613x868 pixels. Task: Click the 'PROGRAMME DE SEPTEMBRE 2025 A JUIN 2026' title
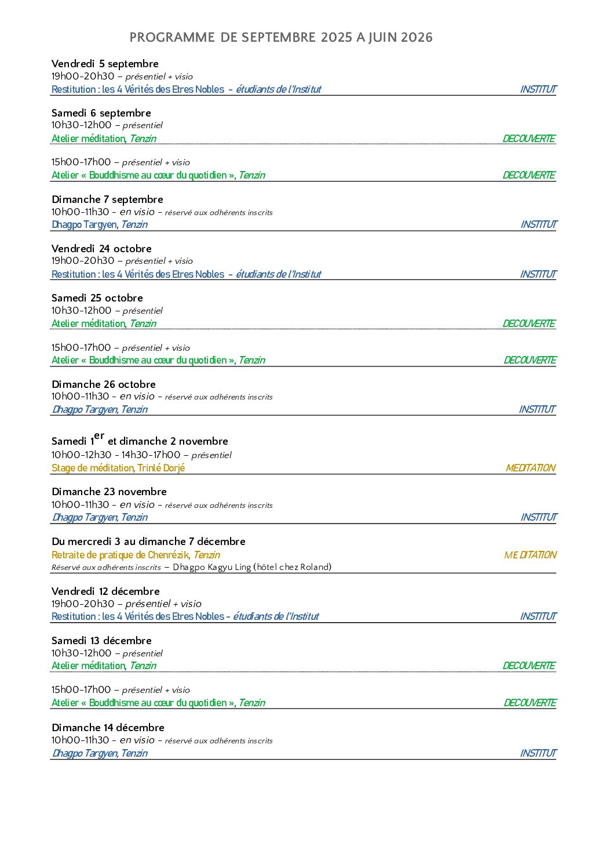[x=281, y=38]
